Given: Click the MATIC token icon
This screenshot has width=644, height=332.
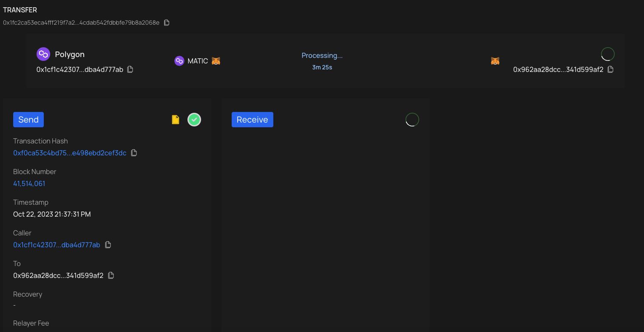Looking at the screenshot, I should click(179, 61).
